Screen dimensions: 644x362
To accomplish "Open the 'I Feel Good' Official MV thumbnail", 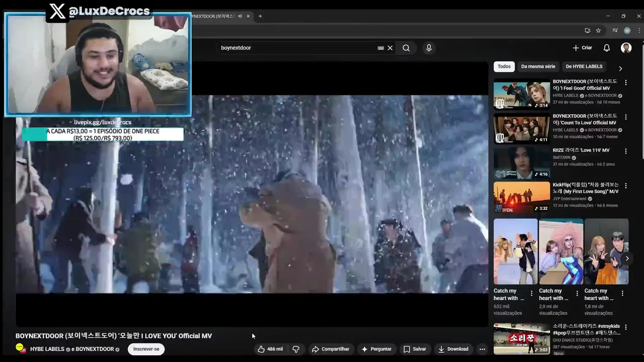I will (522, 94).
